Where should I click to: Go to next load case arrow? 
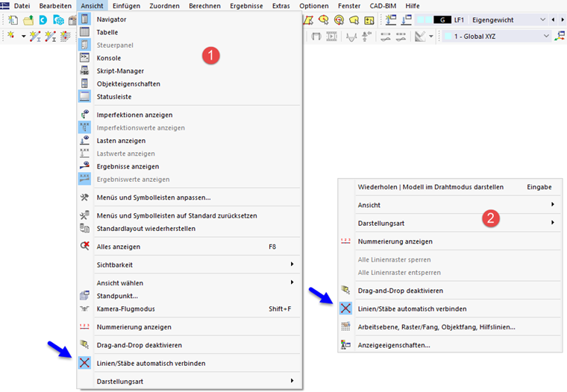pyautogui.click(x=563, y=20)
